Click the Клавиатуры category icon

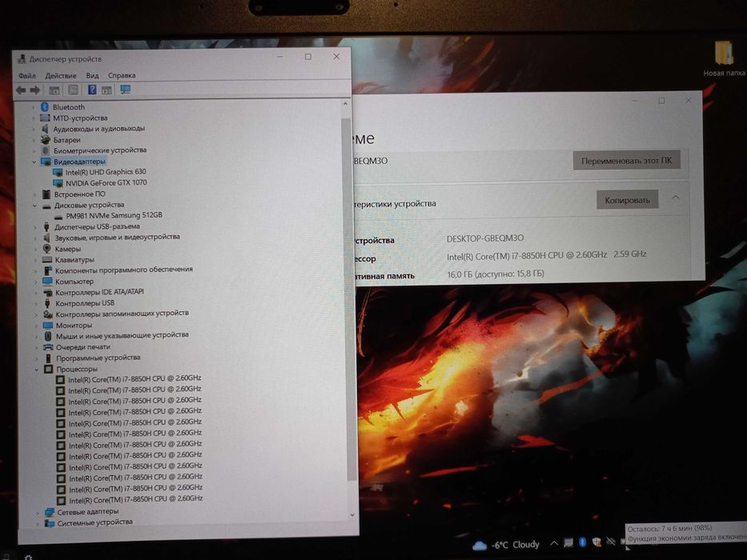tap(46, 259)
